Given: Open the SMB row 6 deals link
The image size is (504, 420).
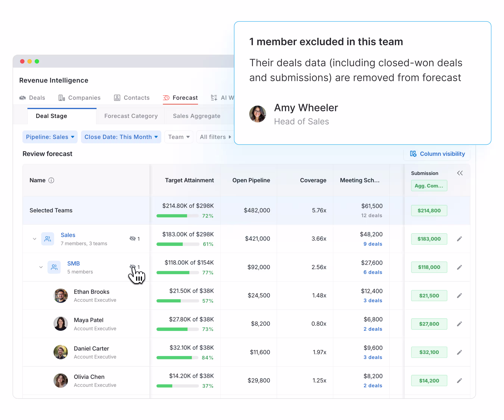Looking at the screenshot, I should click(x=373, y=272).
